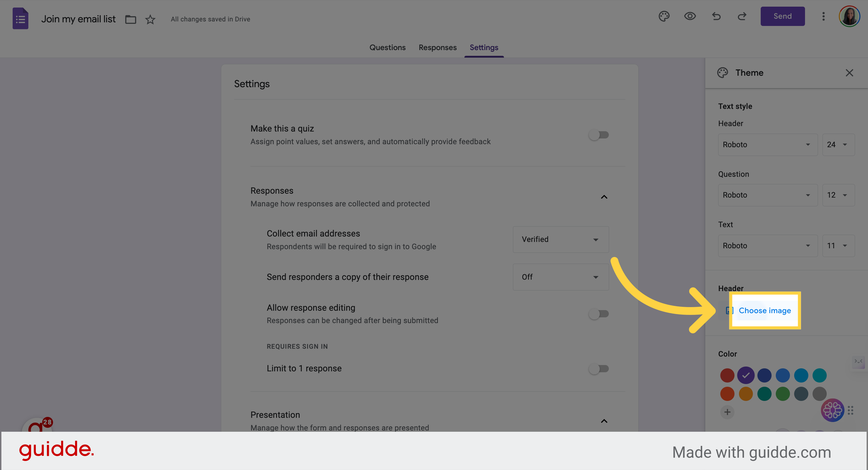
Task: Click the Responses section heading
Action: tap(272, 191)
